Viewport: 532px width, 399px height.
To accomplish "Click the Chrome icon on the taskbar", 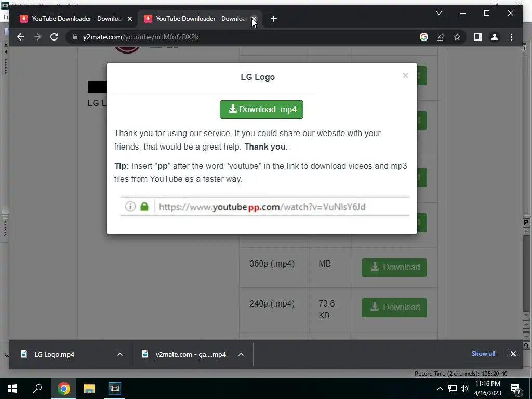I will pos(63,389).
